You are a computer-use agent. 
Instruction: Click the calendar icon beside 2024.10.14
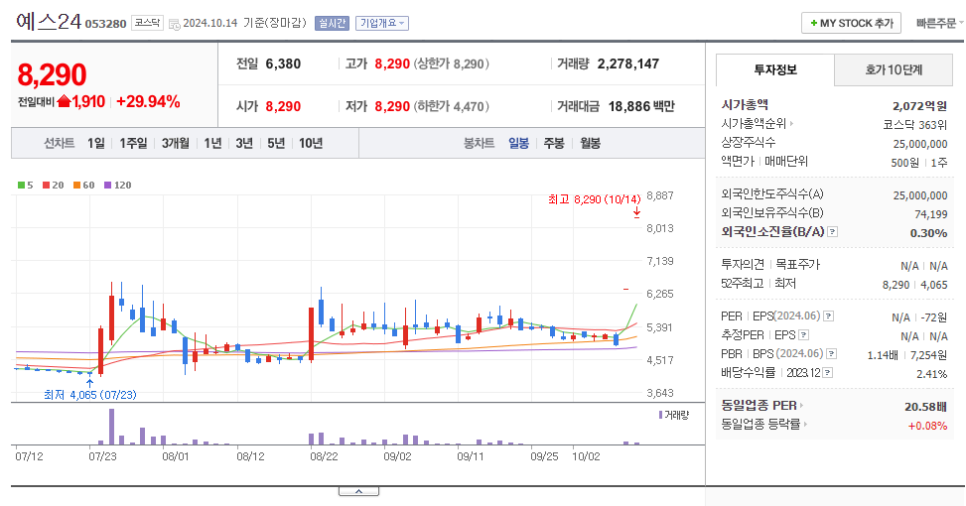[174, 24]
